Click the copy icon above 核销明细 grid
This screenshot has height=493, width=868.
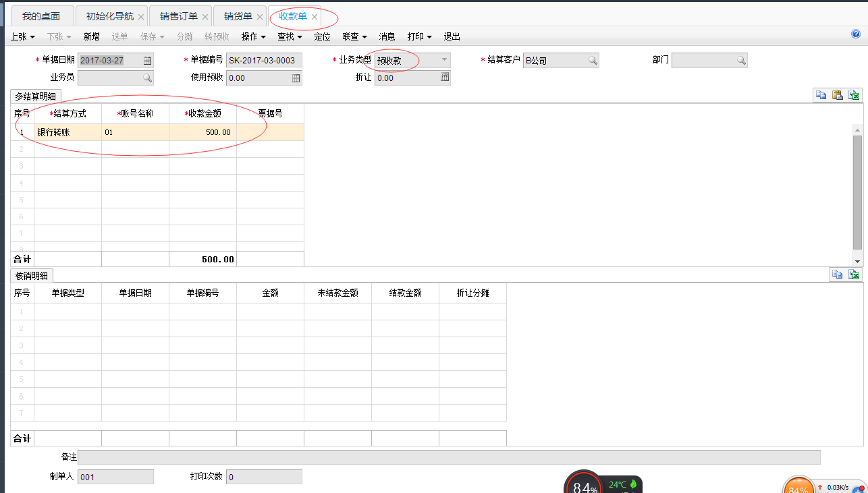tap(837, 274)
